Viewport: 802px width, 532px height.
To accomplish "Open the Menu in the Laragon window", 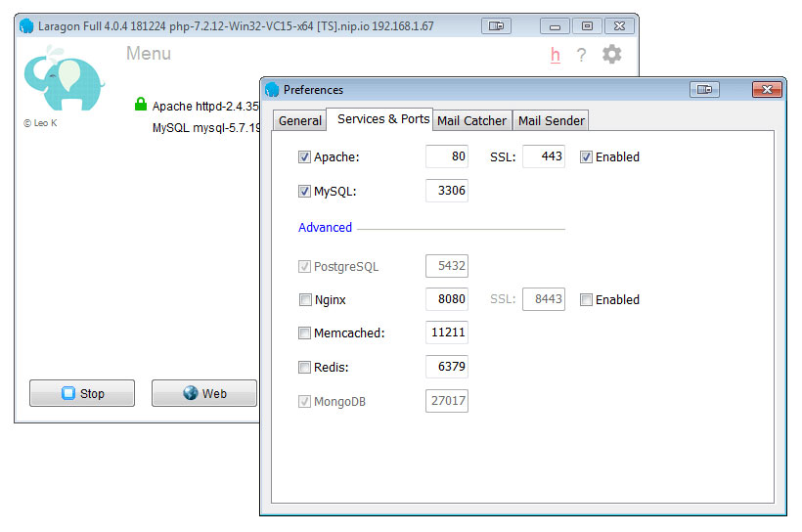I will tap(149, 53).
